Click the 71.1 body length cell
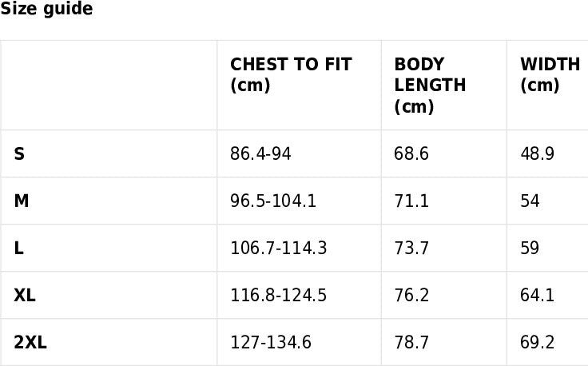588x366 pixels. (411, 201)
